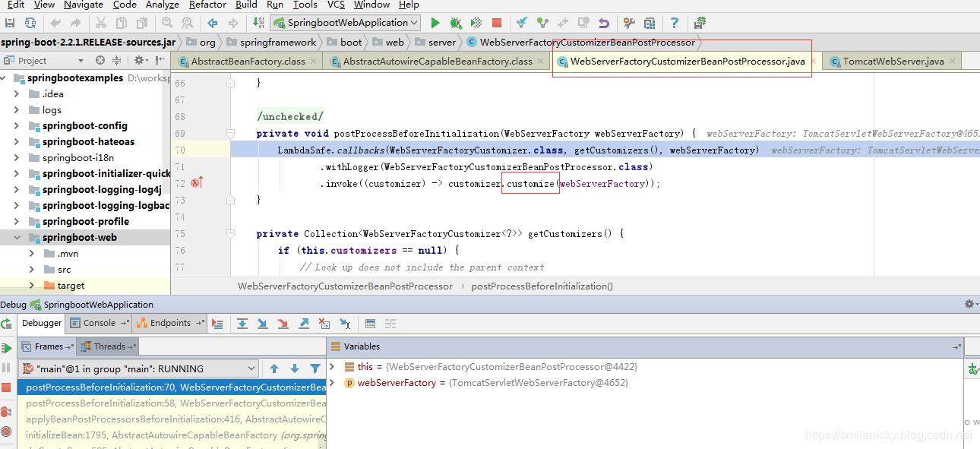Expand the src folder
Screen dimensions: 980x449
point(31,270)
